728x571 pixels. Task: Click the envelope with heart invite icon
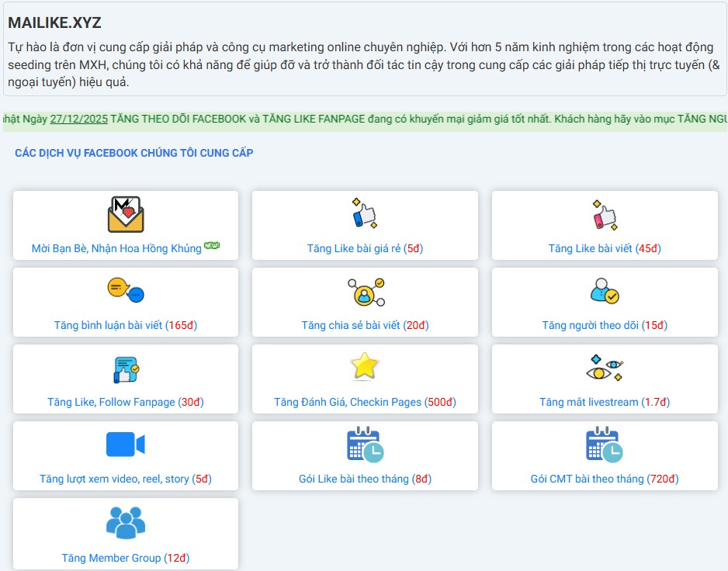[x=126, y=214]
